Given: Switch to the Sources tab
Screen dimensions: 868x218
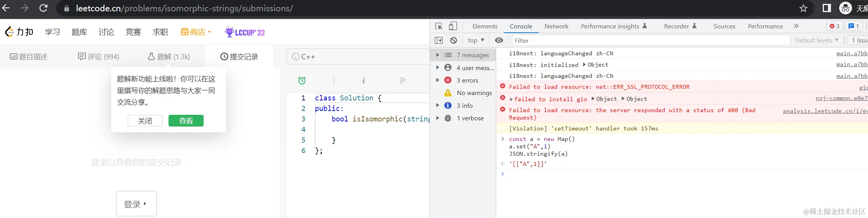Looking at the screenshot, I should point(724,26).
